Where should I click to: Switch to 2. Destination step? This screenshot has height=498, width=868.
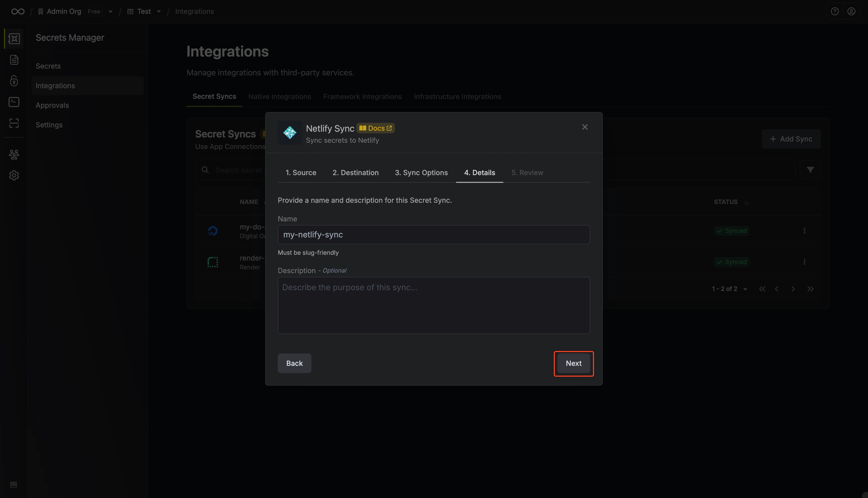[356, 173]
